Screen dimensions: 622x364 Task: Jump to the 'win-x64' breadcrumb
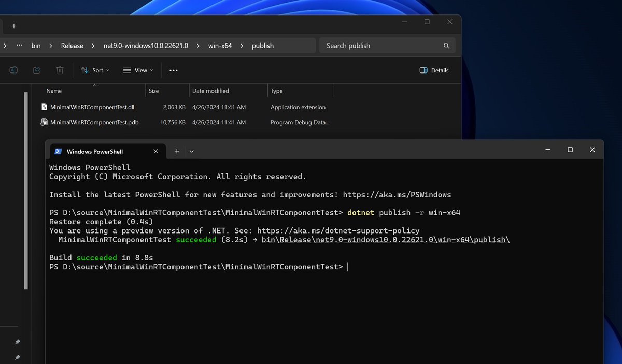220,46
